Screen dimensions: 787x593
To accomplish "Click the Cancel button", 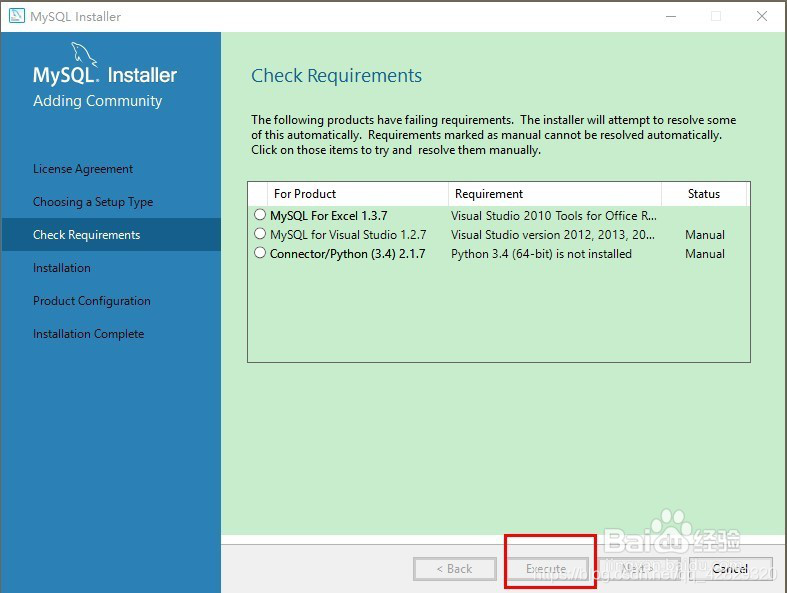I will point(731,569).
